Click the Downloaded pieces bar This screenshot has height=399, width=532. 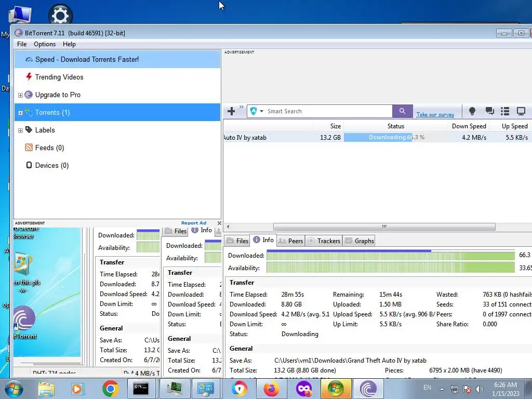391,255
